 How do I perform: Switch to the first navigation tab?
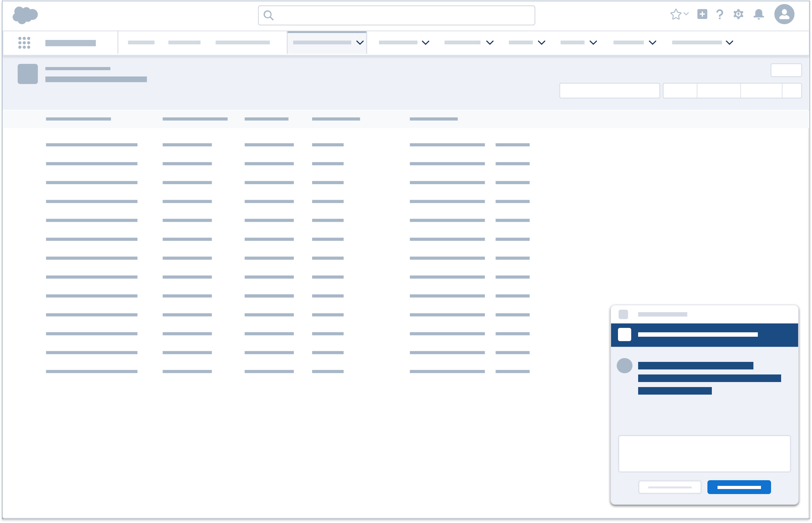point(142,43)
